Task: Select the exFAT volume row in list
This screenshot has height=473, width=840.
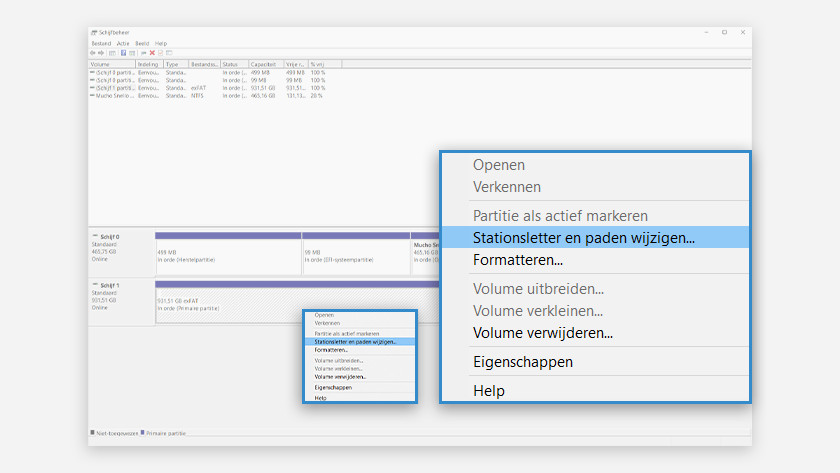Action: 112,87
